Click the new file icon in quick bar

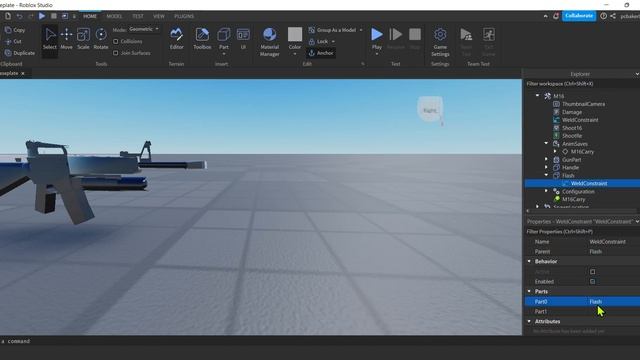[x=8, y=16]
